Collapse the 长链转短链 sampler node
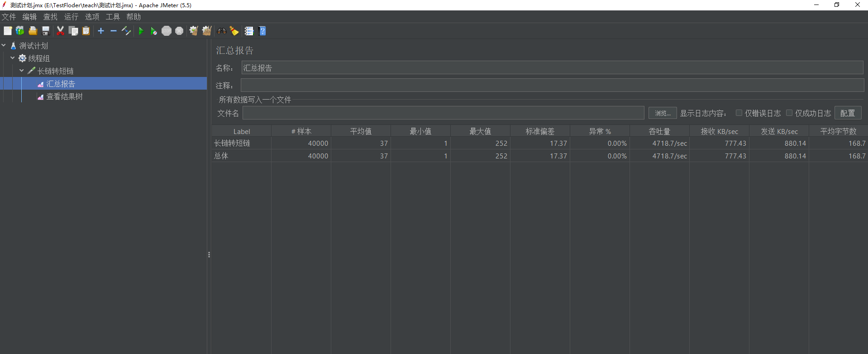The width and height of the screenshot is (868, 354). pos(21,71)
